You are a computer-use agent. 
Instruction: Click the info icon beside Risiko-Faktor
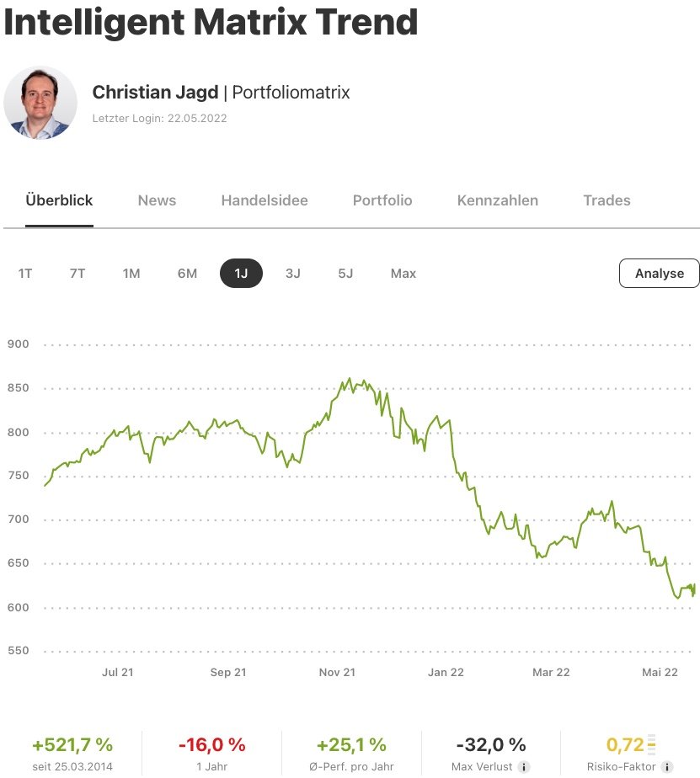pyautogui.click(x=667, y=767)
